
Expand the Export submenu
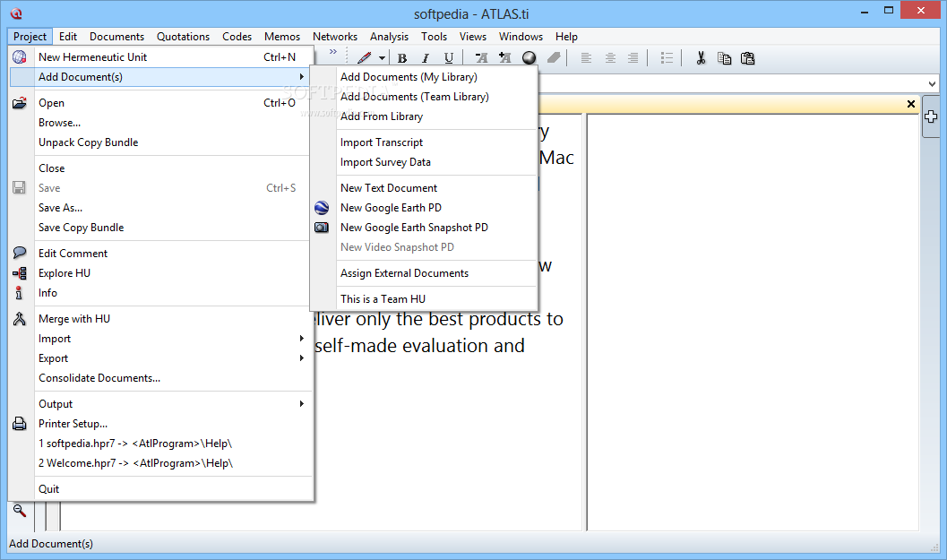tap(160, 358)
